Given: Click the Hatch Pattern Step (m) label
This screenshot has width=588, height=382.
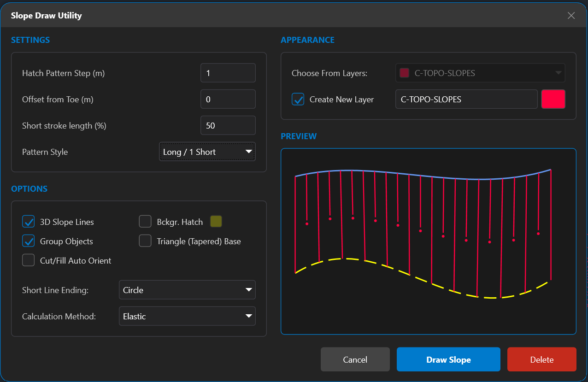Looking at the screenshot, I should [x=64, y=73].
